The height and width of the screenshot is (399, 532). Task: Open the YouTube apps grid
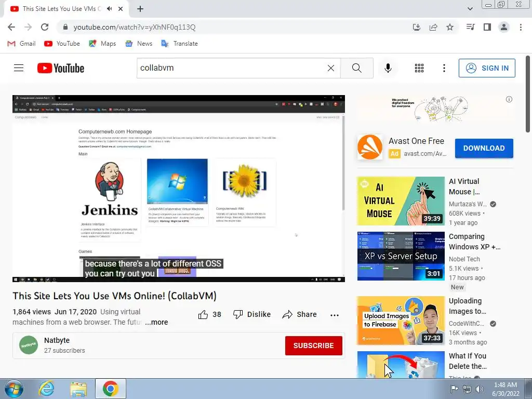(x=419, y=68)
